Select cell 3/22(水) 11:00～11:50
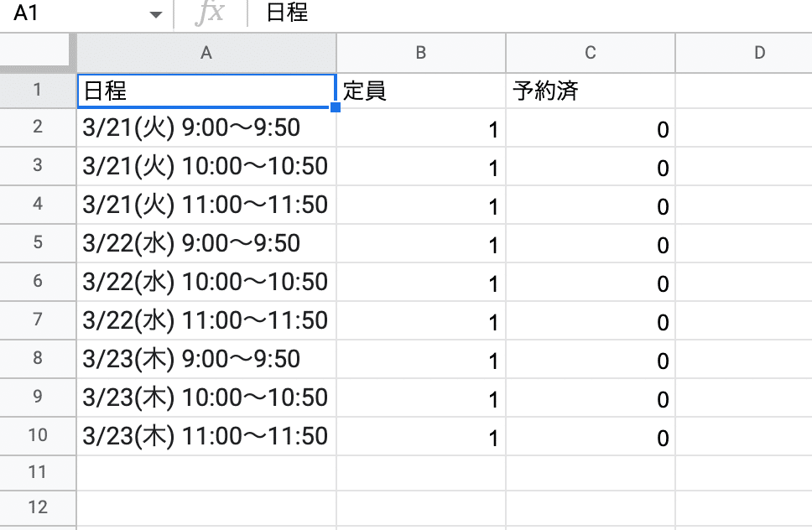 tap(206, 320)
